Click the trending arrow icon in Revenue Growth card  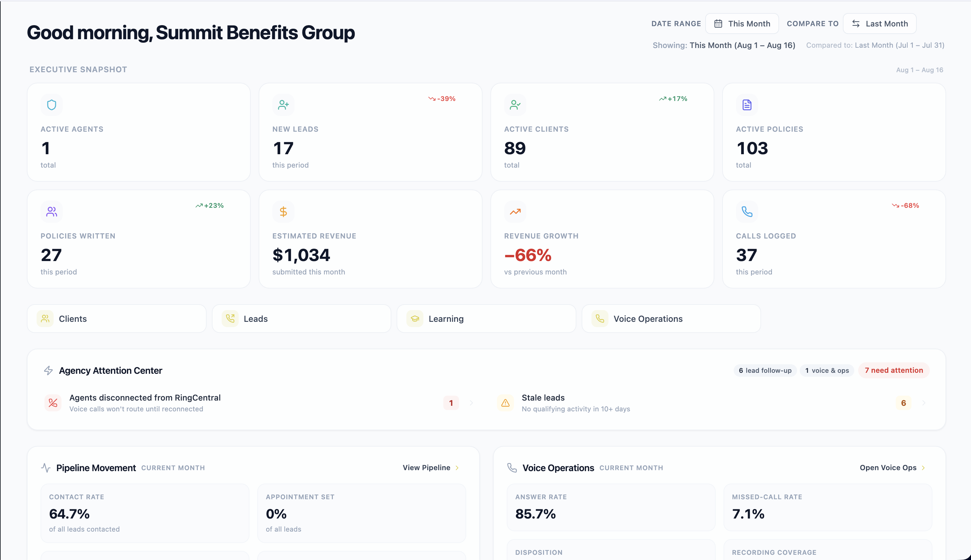[515, 211]
